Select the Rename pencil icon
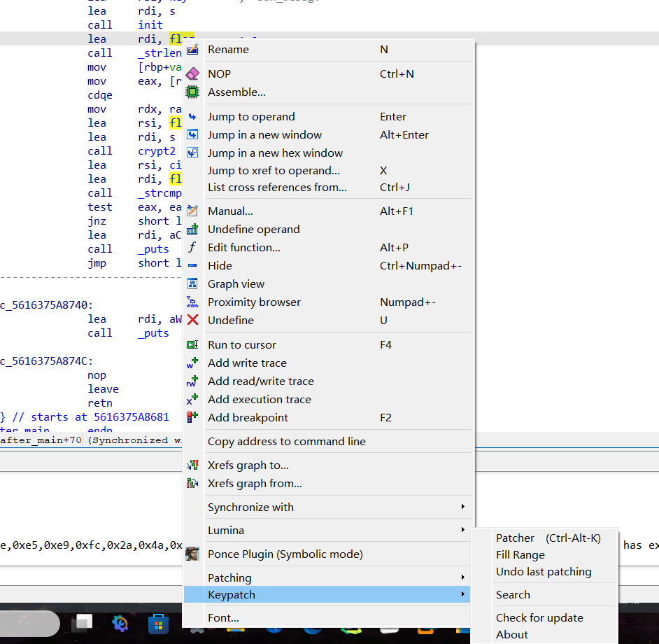The height and width of the screenshot is (644, 659). tap(192, 49)
